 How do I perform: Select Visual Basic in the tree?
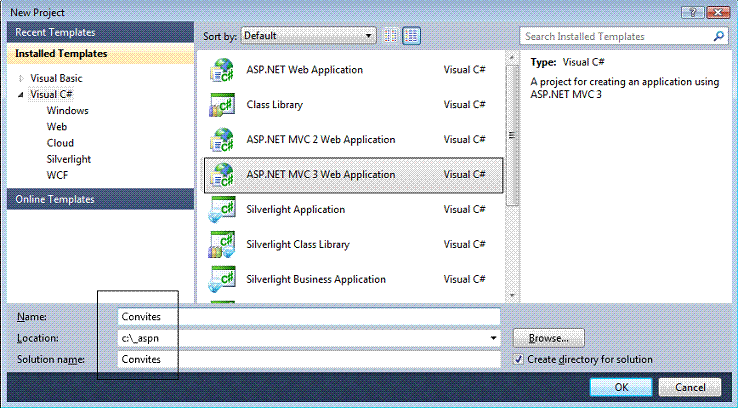pyautogui.click(x=56, y=79)
